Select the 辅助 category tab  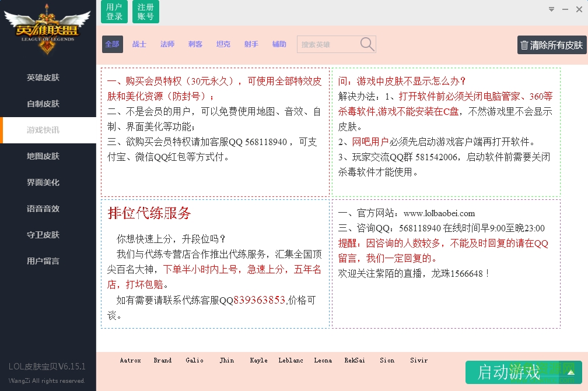[x=279, y=44]
